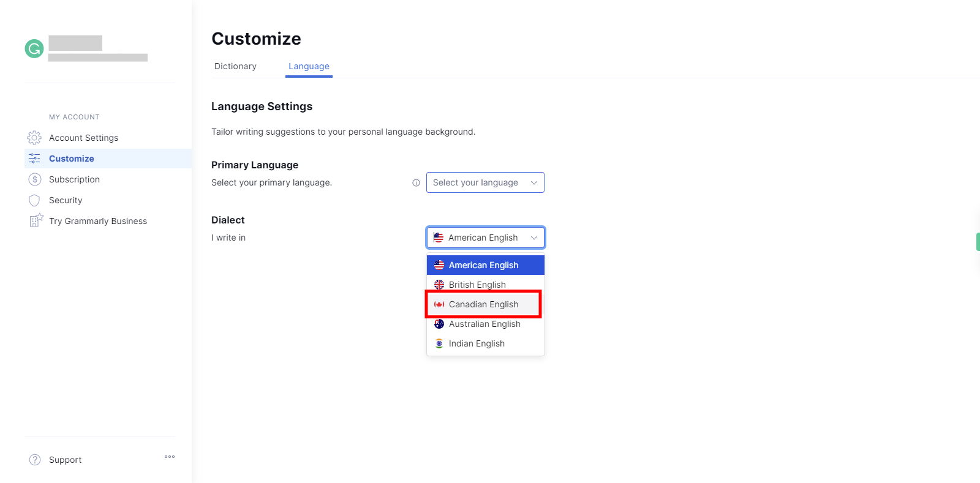Click the Canadian flag icon
The height and width of the screenshot is (483, 980).
[x=439, y=304]
